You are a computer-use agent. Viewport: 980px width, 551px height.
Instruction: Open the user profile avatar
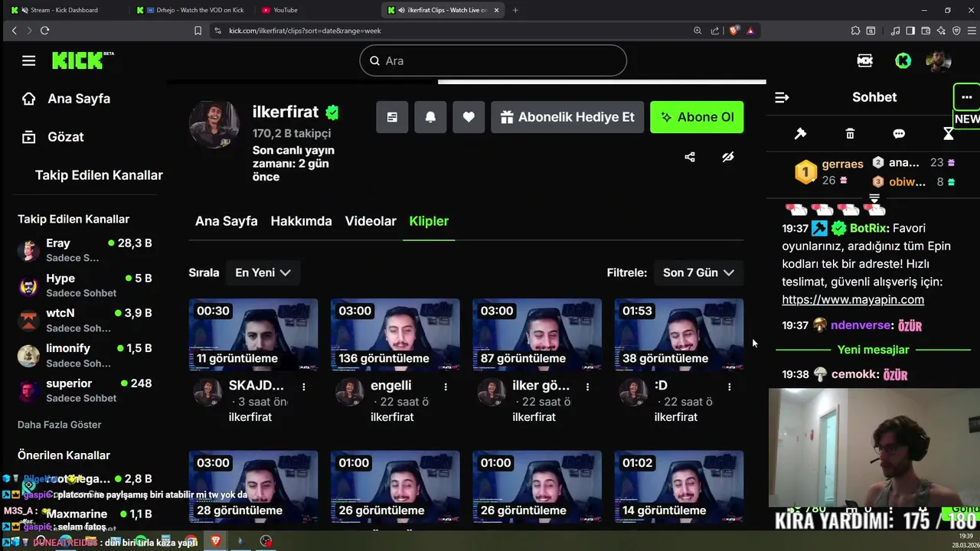939,60
